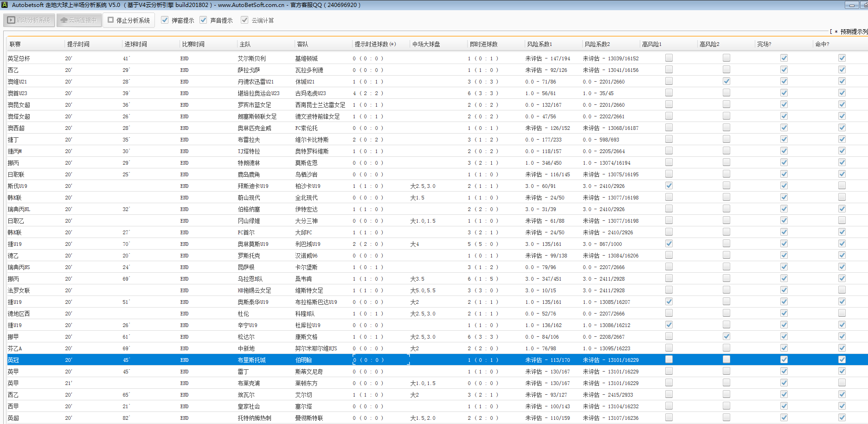The width and height of the screenshot is (868, 424).
Task: Click the Autobetsoft logo in the title bar
Action: (5, 5)
